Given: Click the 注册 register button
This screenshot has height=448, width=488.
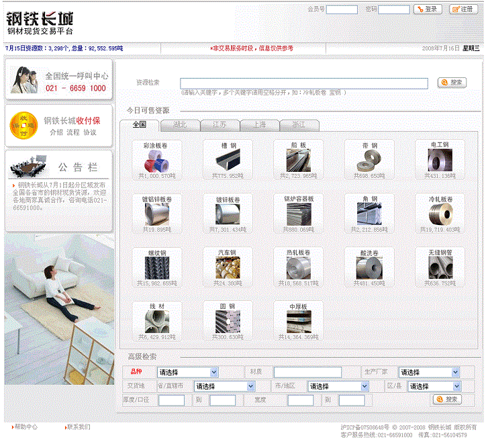Looking at the screenshot, I should pyautogui.click(x=464, y=9).
